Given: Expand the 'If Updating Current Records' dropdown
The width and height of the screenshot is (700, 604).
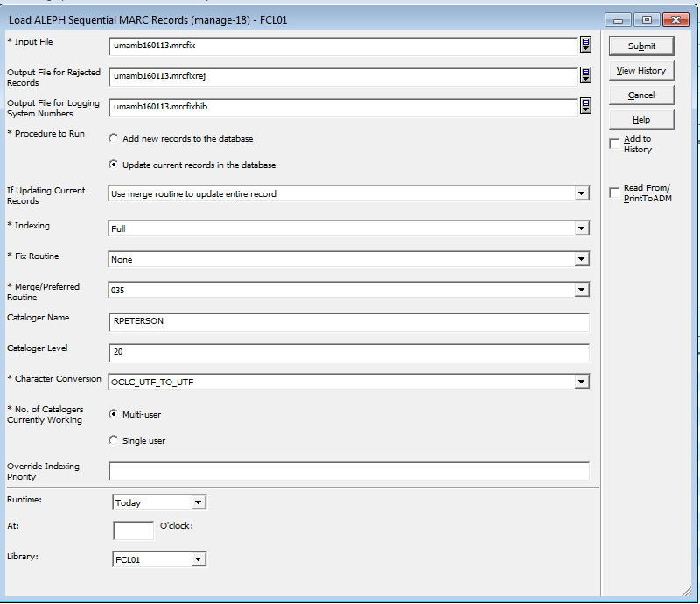Looking at the screenshot, I should click(x=581, y=194).
